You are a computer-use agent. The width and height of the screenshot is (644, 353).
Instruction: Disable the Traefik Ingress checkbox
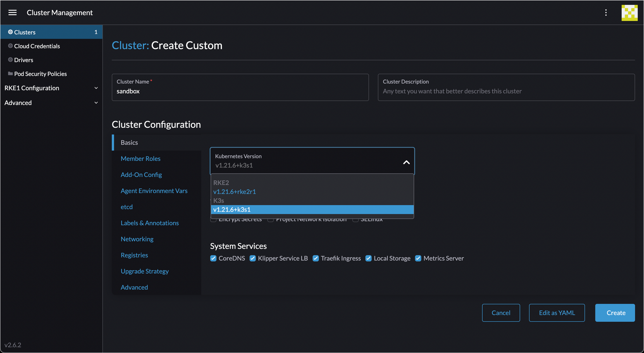click(x=316, y=258)
